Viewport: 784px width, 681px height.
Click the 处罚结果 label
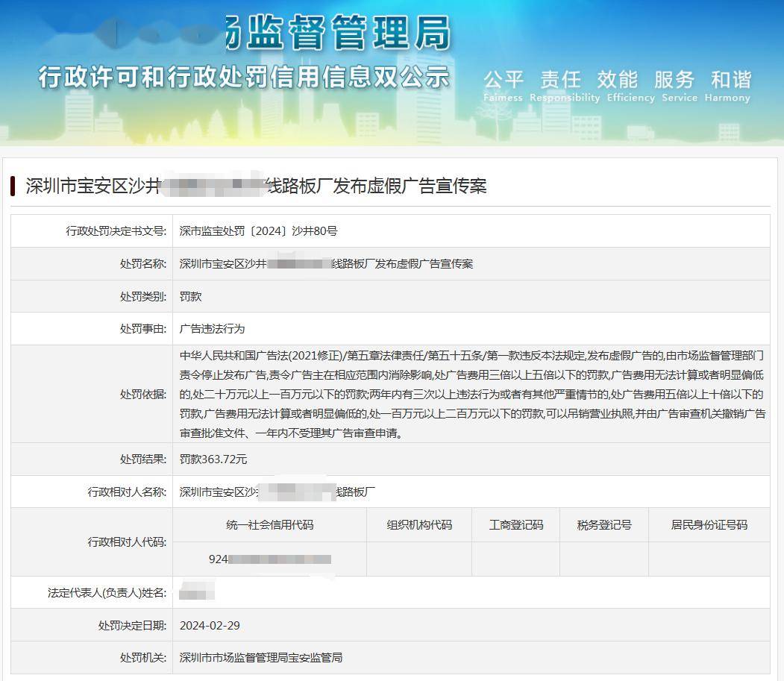(x=143, y=459)
